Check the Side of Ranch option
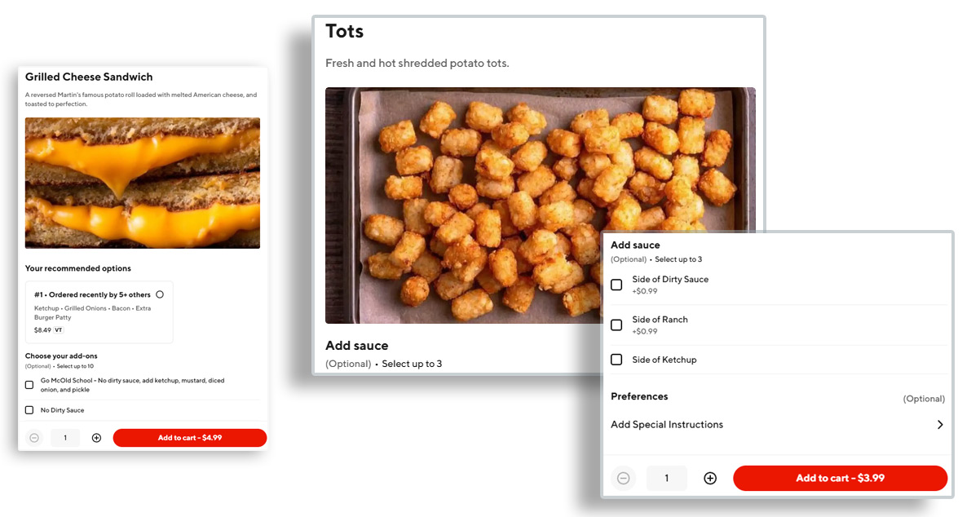Image resolution: width=980 pixels, height=517 pixels. [616, 325]
